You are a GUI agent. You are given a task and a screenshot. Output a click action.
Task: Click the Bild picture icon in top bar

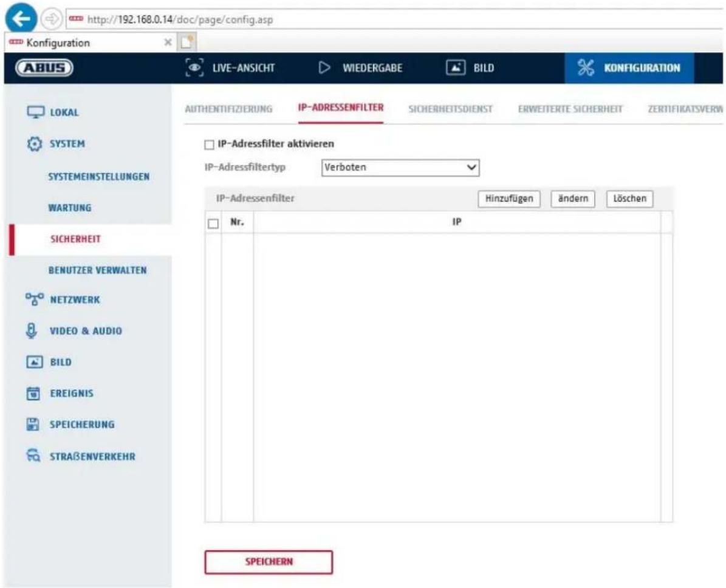(456, 67)
